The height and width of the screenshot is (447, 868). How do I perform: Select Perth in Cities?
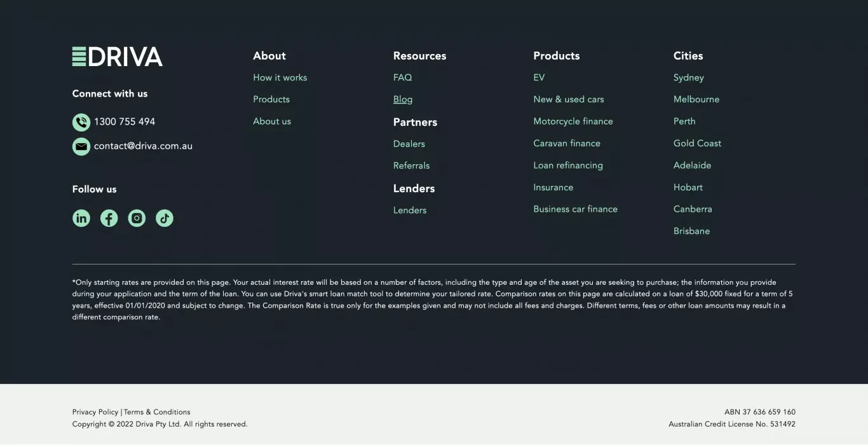684,121
